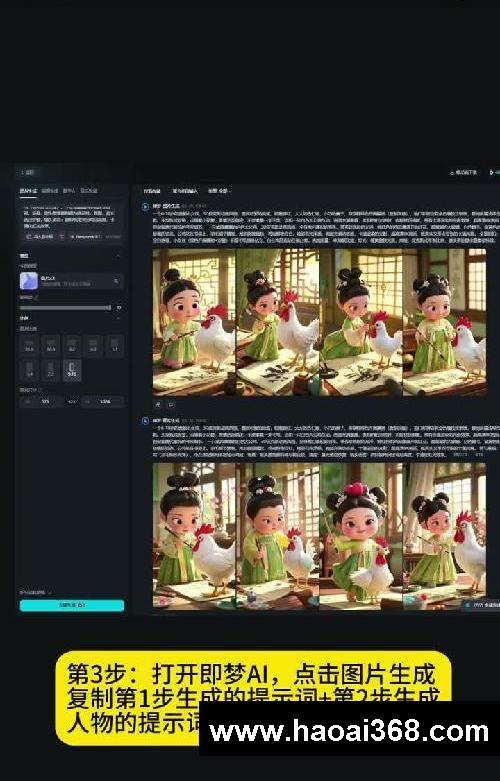Open the avatar icon of the first generation entry

tap(145, 206)
